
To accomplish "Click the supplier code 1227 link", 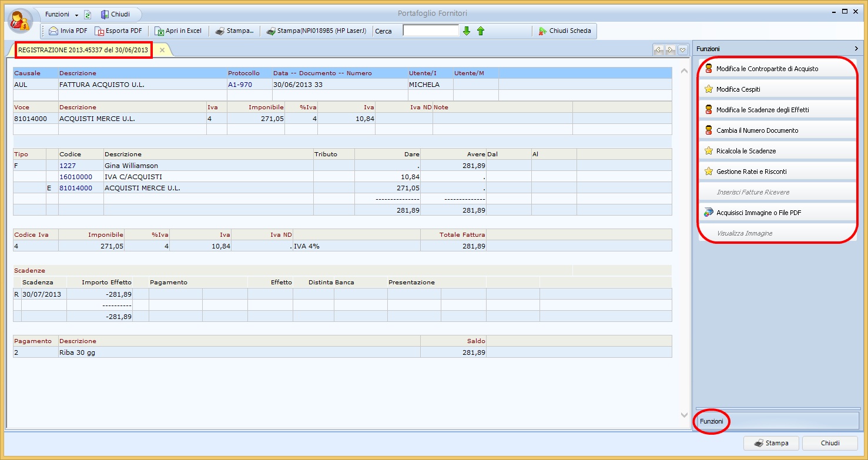I will pos(68,166).
